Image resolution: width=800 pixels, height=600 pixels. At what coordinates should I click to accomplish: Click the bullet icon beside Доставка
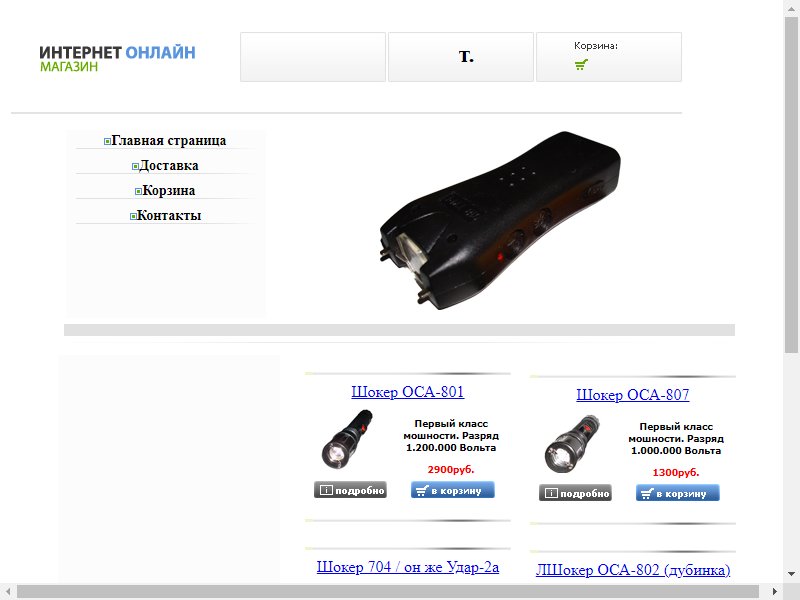(135, 166)
